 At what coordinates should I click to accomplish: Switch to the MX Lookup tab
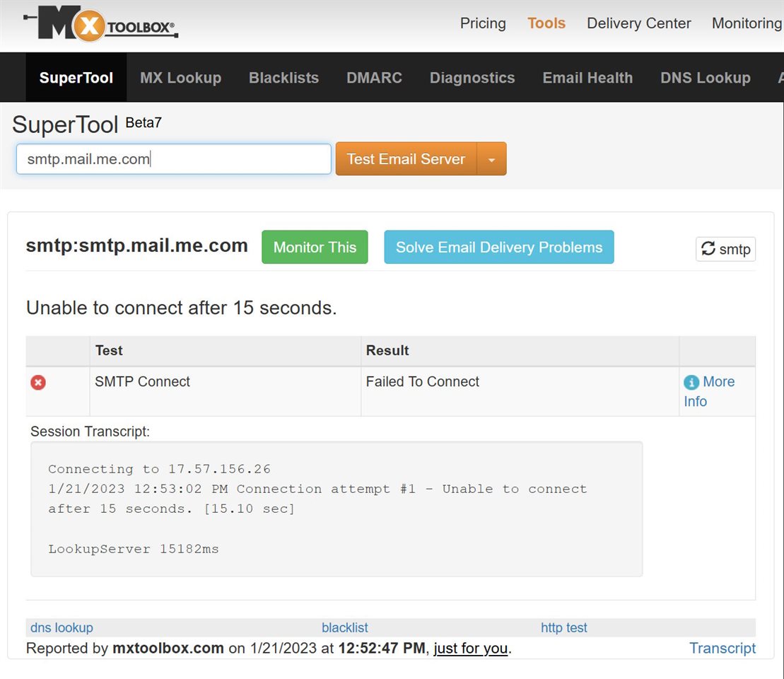coord(180,78)
